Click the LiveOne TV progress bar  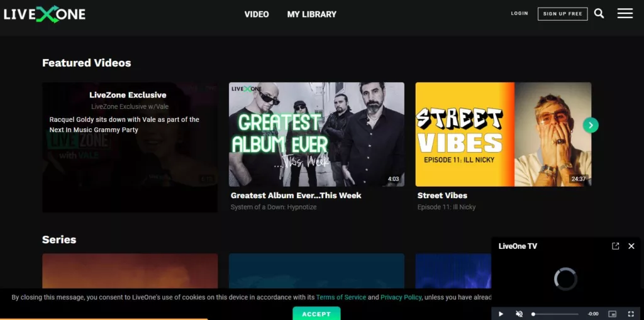pyautogui.click(x=556, y=314)
